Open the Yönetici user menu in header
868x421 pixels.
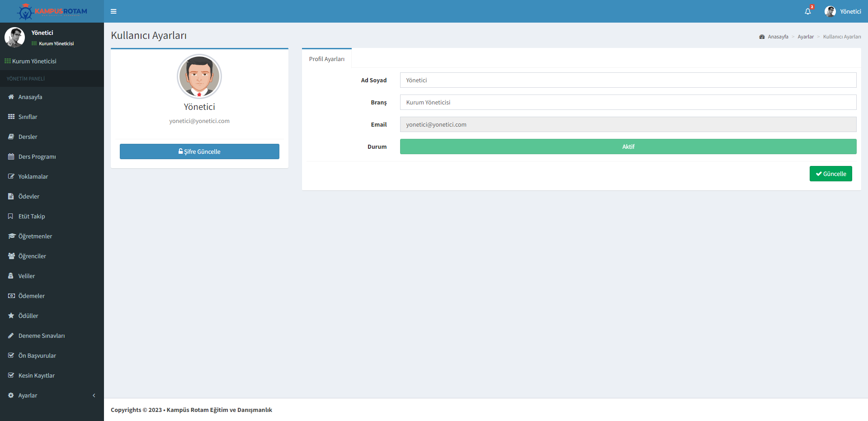pos(843,11)
